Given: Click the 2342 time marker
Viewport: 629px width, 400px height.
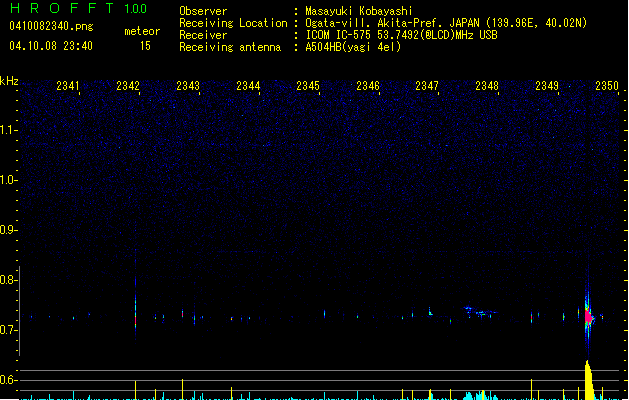Looking at the screenshot, I should pyautogui.click(x=128, y=86).
